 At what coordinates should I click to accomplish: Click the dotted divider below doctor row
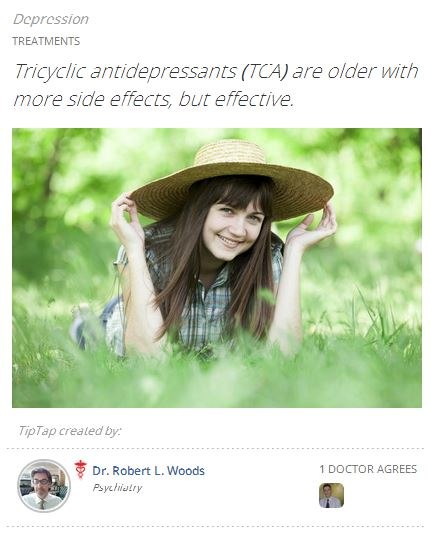215,526
